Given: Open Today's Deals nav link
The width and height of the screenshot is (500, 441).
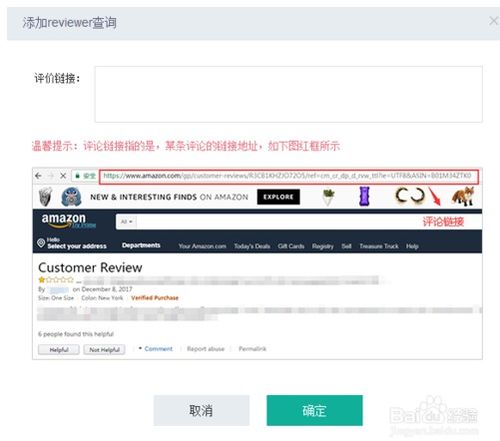Looking at the screenshot, I should 252,246.
